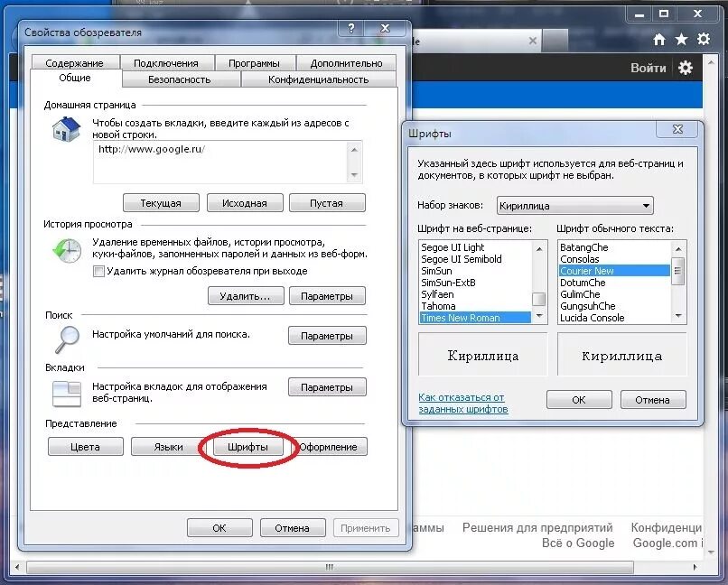Select Sylfaen in web page fonts

tap(475, 294)
